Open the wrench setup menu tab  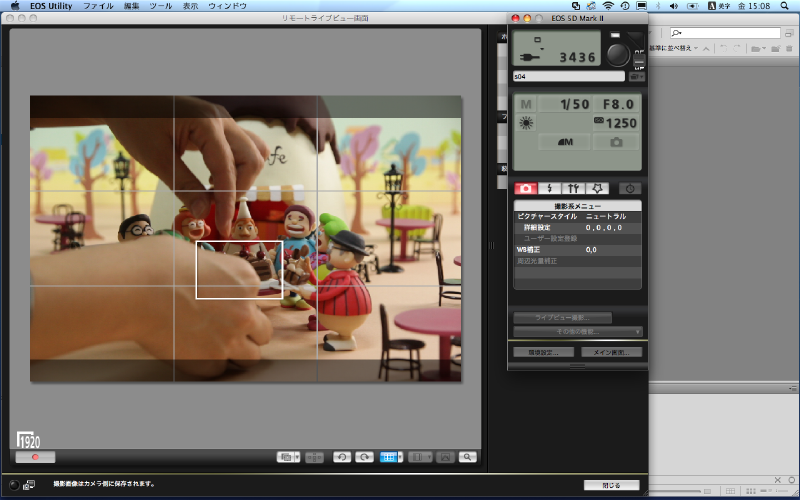[x=573, y=188]
